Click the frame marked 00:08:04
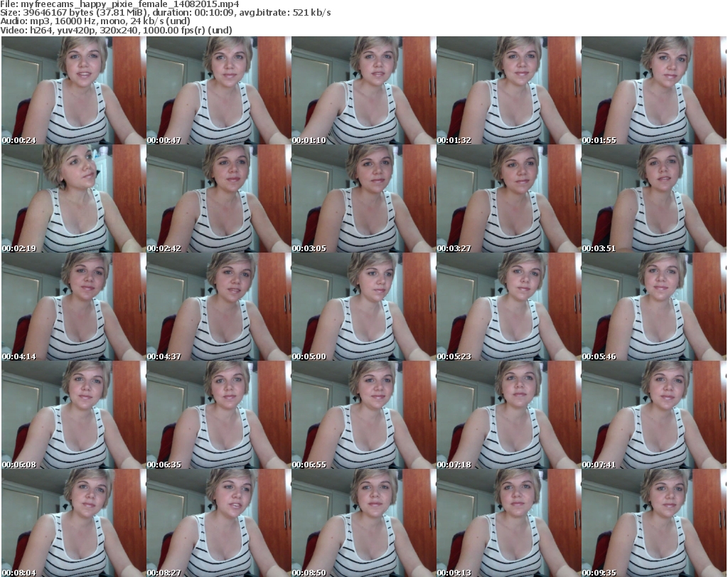 tap(74, 523)
